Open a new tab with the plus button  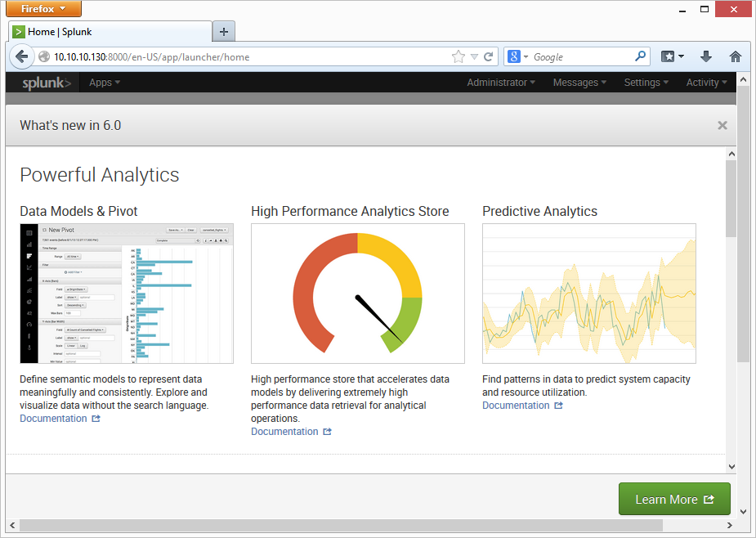(x=224, y=32)
